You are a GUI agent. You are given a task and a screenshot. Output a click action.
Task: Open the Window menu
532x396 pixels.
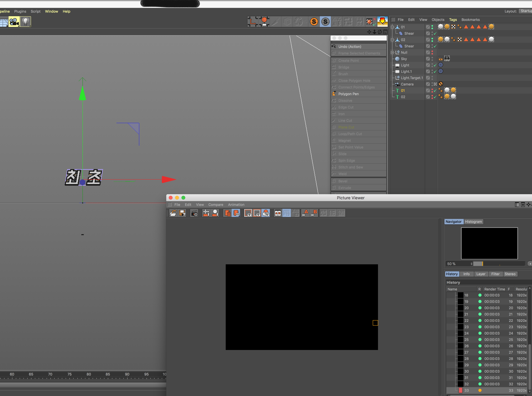pos(52,11)
